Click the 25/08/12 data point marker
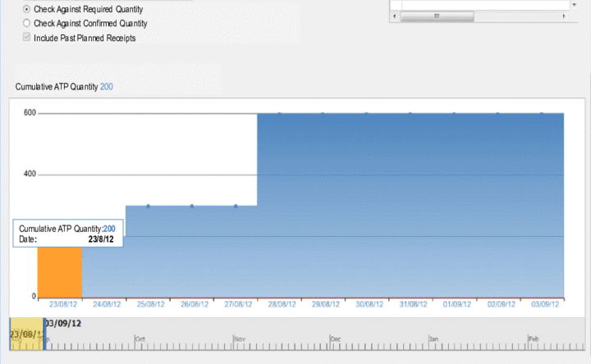Image resolution: width=591 pixels, height=364 pixels. [148, 206]
